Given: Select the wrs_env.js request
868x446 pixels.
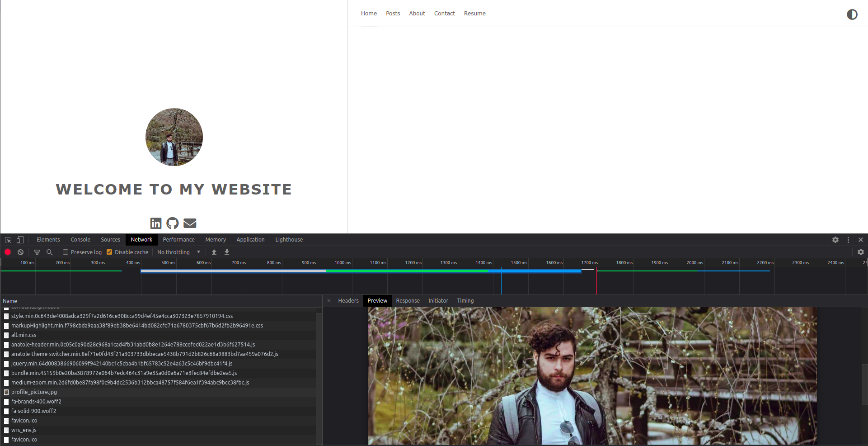Looking at the screenshot, I should tap(158, 430).
